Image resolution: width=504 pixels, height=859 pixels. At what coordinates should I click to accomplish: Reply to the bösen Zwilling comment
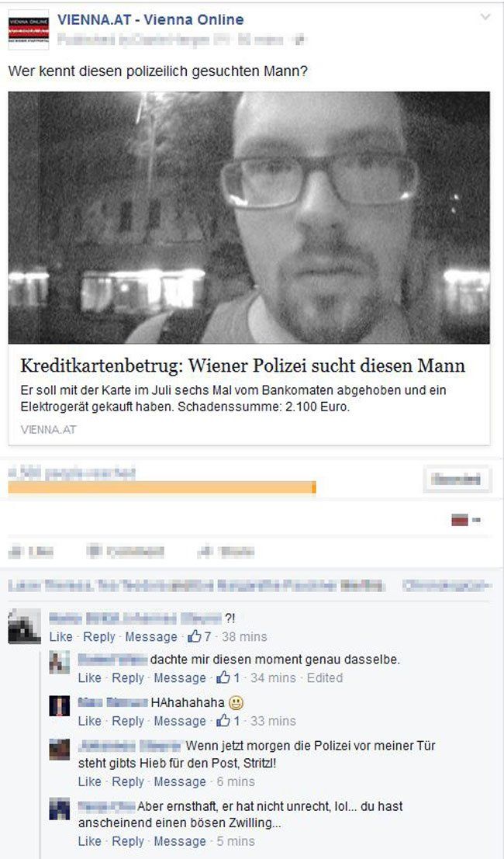coord(127,841)
